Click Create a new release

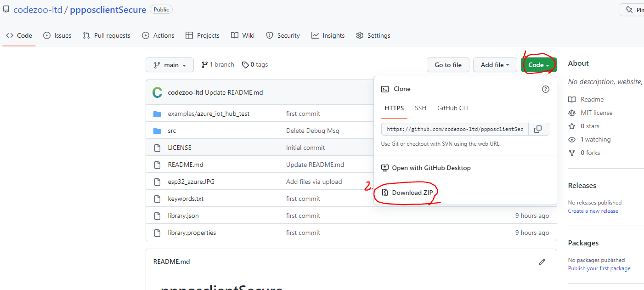pyautogui.click(x=593, y=211)
